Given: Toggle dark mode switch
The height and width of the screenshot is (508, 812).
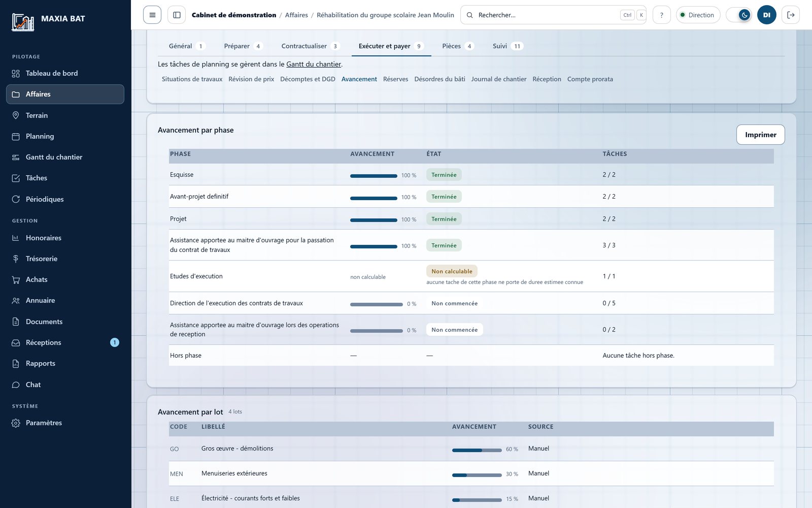Looking at the screenshot, I should coord(739,15).
